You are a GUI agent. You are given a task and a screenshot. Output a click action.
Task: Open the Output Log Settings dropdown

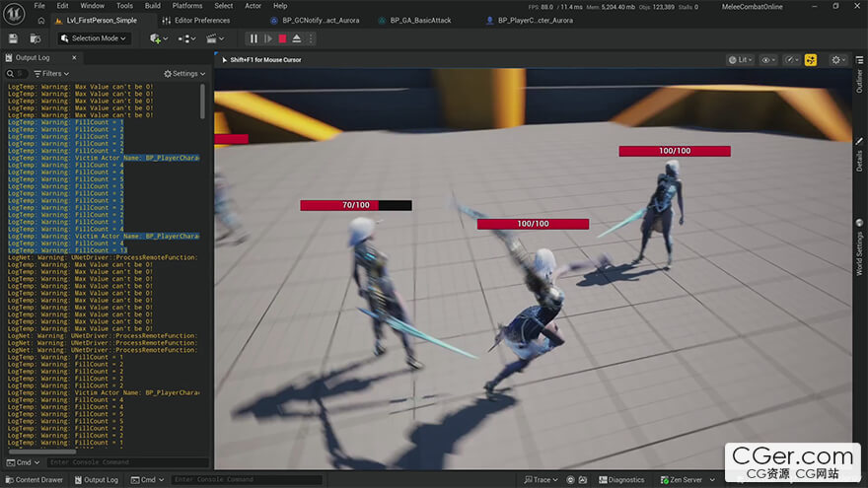click(x=184, y=74)
